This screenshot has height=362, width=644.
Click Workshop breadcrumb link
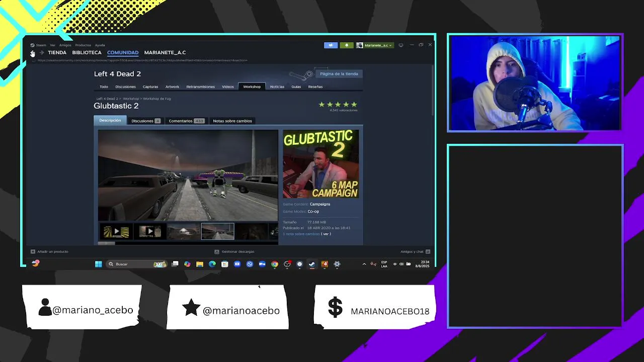coord(131,99)
